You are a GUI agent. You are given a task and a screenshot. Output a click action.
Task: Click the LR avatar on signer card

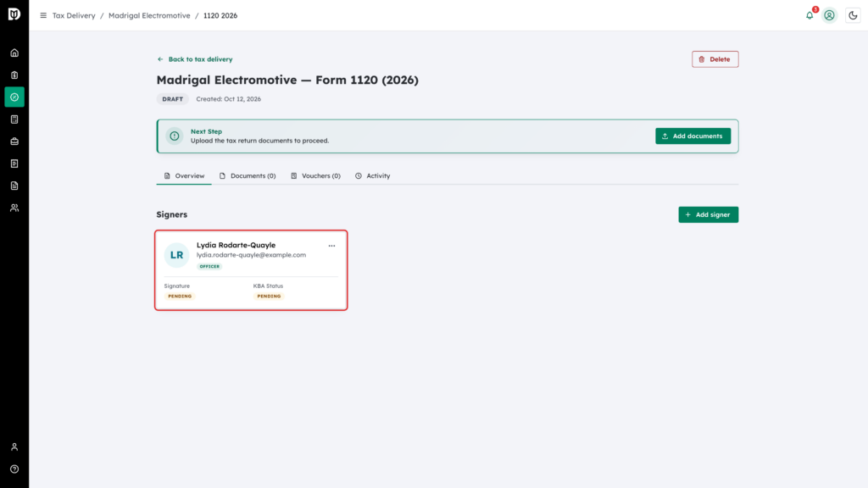click(176, 255)
